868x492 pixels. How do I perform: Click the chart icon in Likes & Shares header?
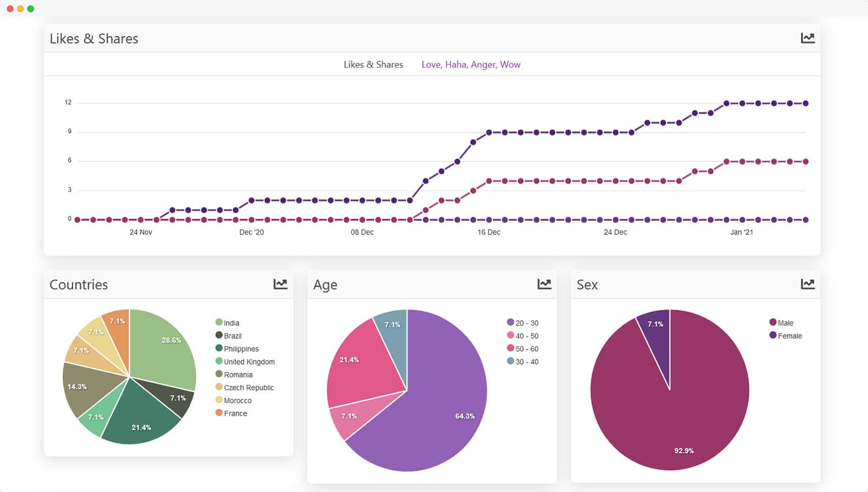pos(807,38)
